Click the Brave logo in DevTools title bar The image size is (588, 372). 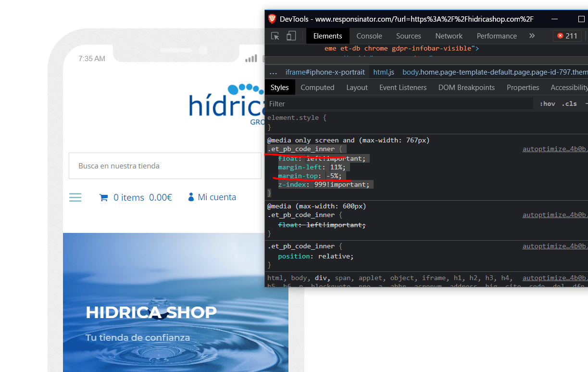click(272, 19)
